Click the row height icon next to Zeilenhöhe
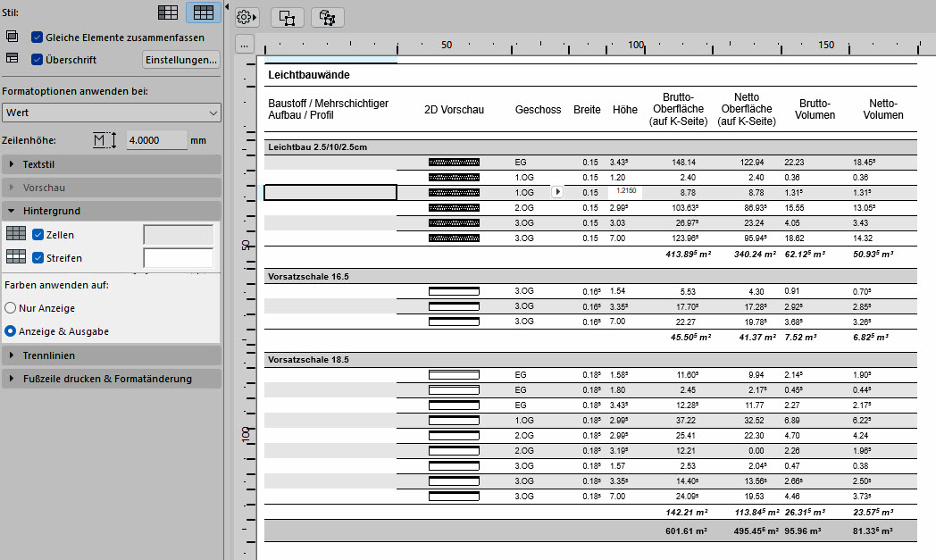 (105, 140)
